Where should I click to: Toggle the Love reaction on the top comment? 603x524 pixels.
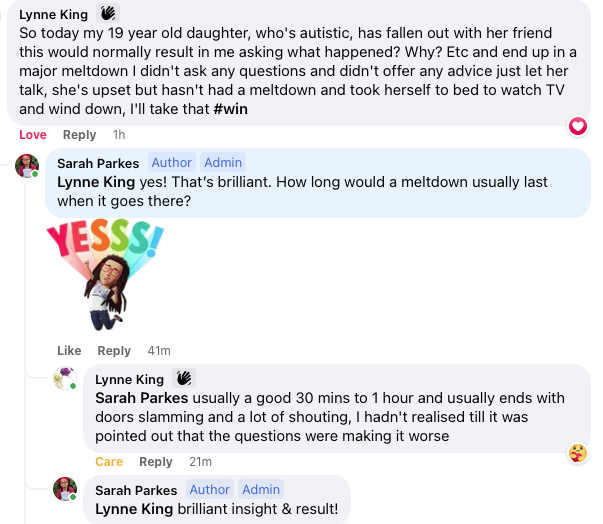pyautogui.click(x=33, y=135)
